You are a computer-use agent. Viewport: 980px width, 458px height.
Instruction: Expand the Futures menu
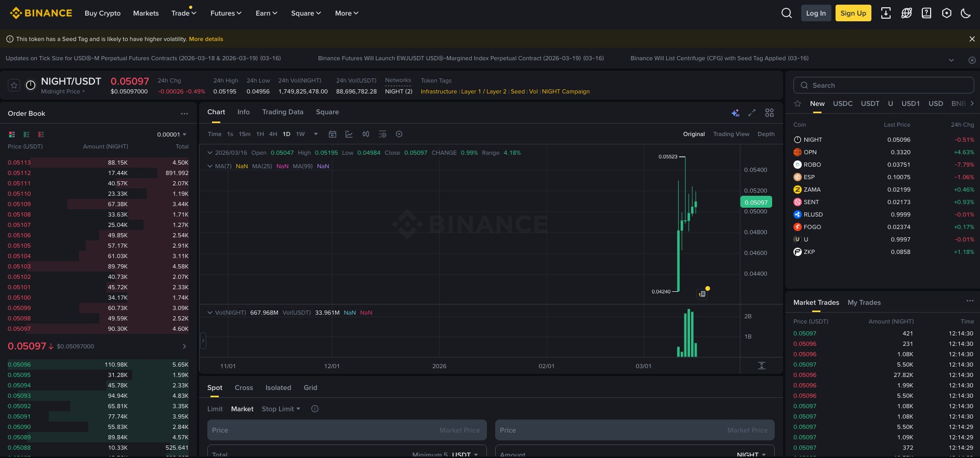[x=226, y=14]
